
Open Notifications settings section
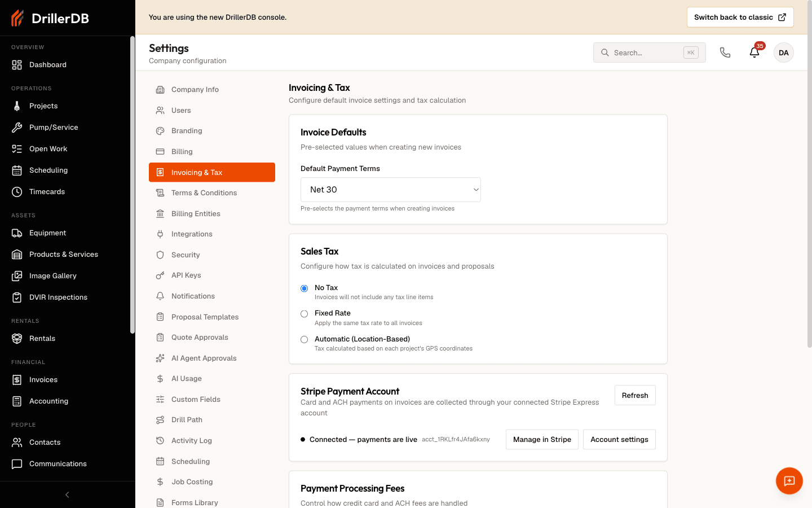coord(212,296)
